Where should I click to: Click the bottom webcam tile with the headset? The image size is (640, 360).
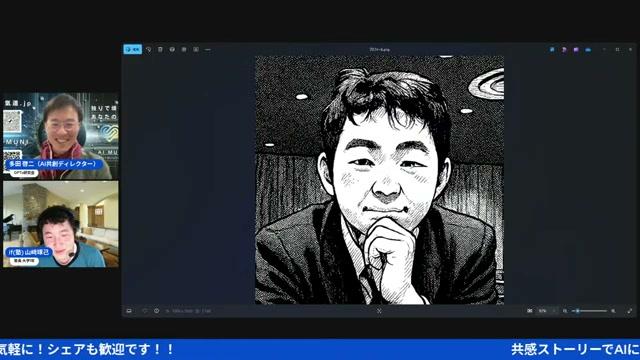(x=61, y=224)
